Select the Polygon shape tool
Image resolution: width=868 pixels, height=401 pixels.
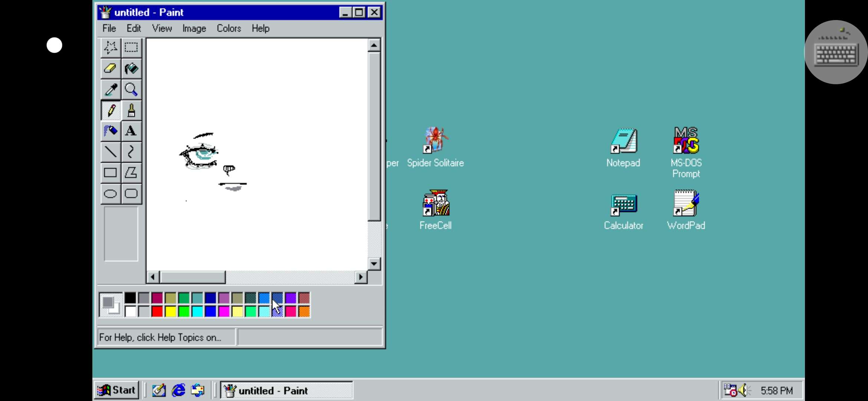coord(131,173)
